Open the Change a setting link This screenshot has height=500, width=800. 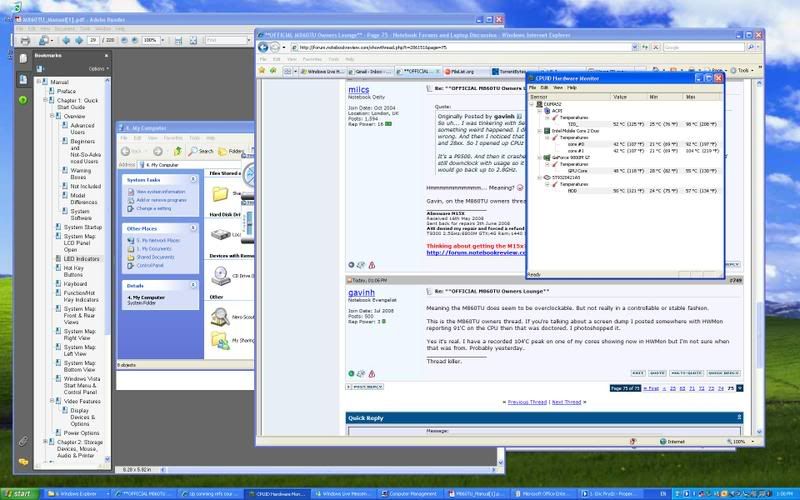[154, 208]
